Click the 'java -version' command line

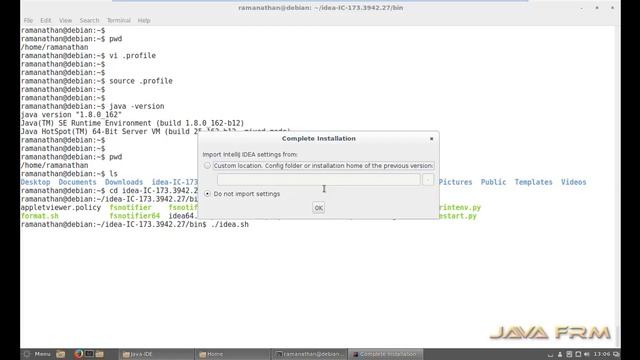click(x=137, y=106)
